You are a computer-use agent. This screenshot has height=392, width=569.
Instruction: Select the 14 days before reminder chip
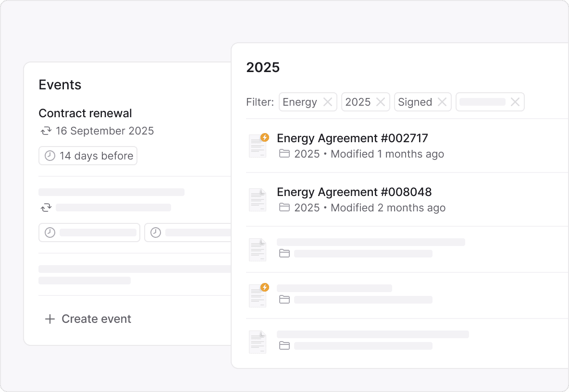[88, 156]
